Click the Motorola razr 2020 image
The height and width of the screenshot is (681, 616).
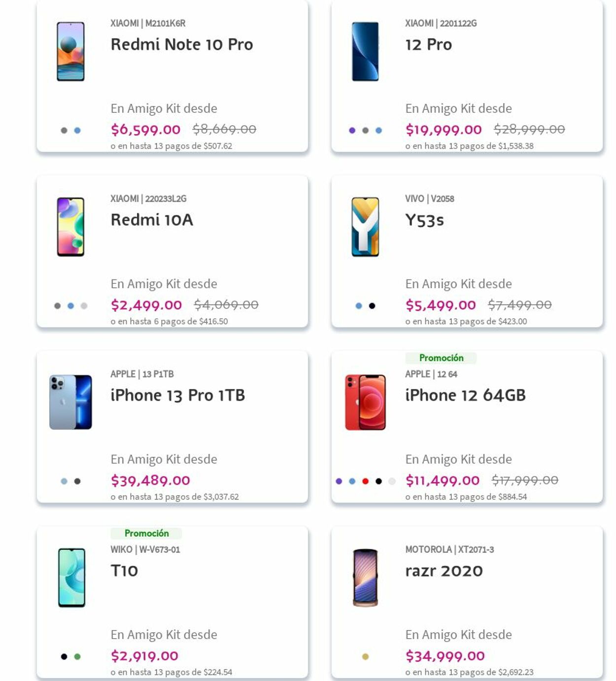[x=365, y=578]
